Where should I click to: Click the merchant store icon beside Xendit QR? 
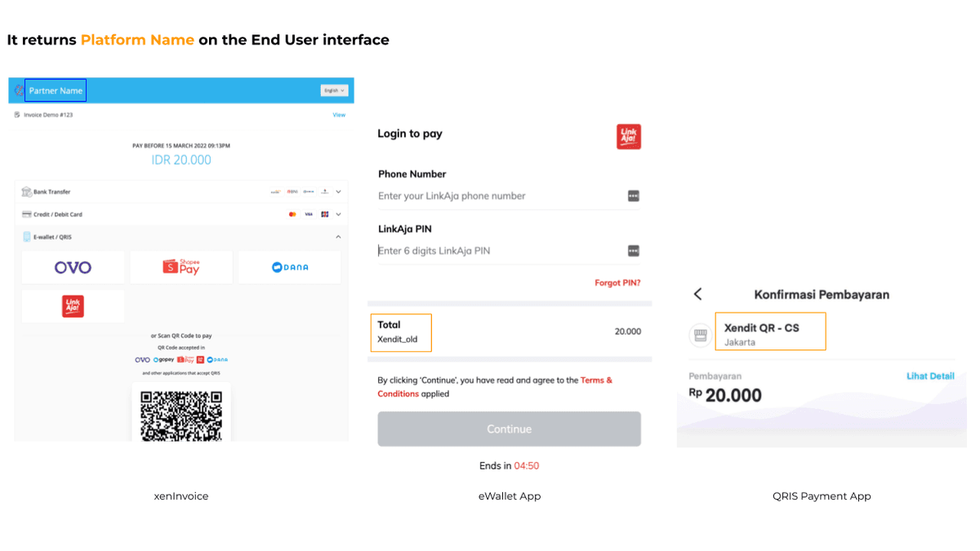(699, 335)
